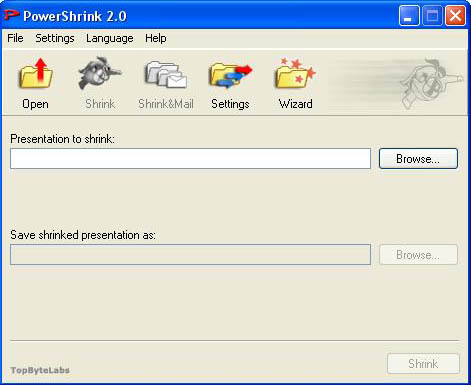
Task: Open the Help menu
Action: pyautogui.click(x=156, y=38)
